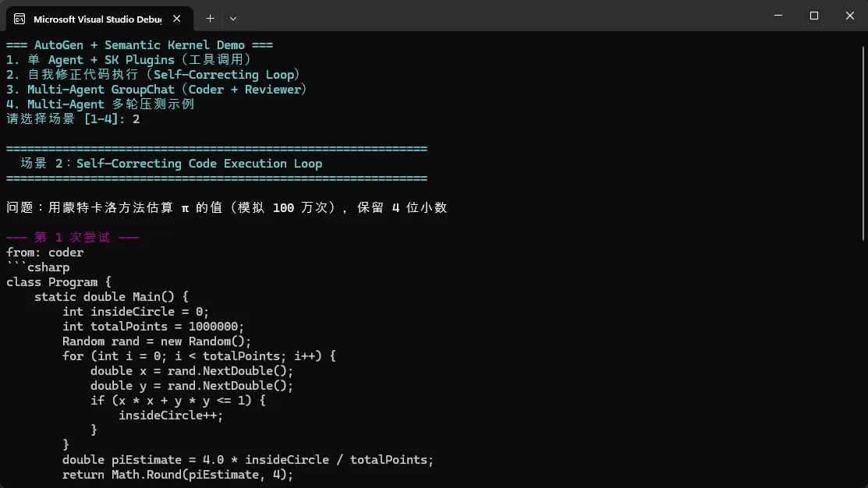
Task: Click the 场景 2 Self-Correcting Code Execution Loop heading
Action: [172, 164]
